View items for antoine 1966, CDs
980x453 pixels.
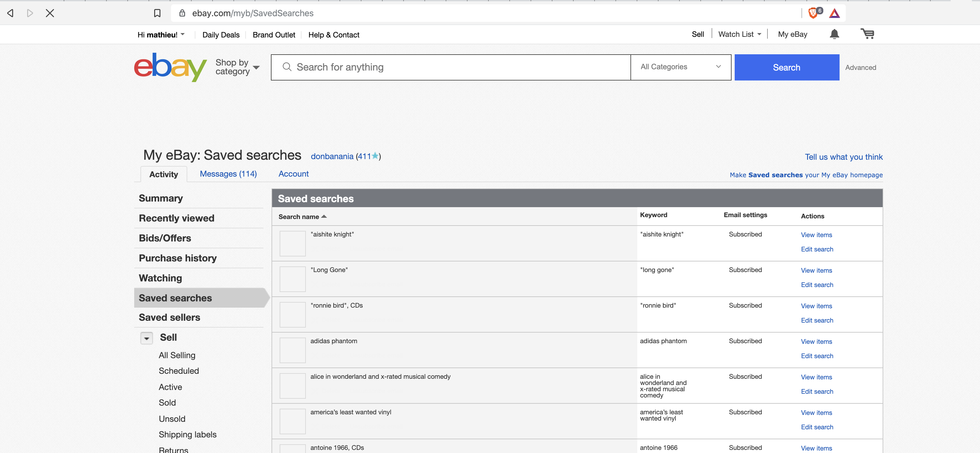816,448
